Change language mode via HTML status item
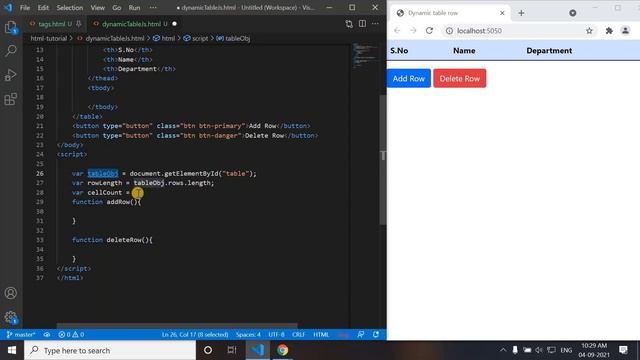 [x=321, y=334]
